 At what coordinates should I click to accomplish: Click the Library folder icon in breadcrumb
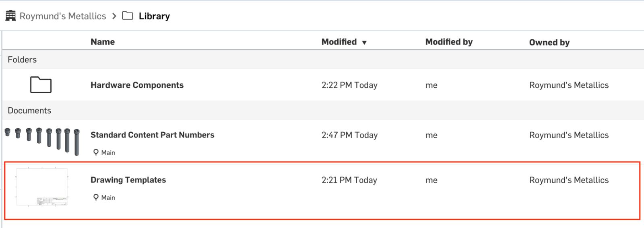(x=128, y=16)
